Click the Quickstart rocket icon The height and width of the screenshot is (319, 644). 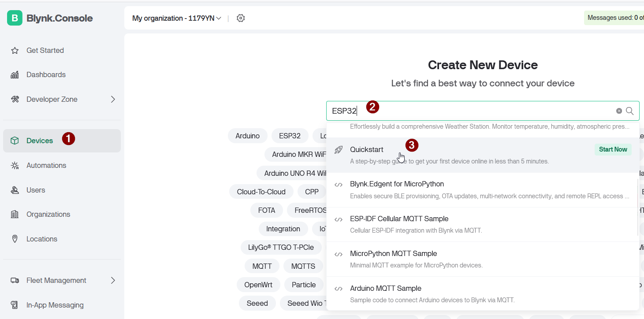click(x=339, y=150)
